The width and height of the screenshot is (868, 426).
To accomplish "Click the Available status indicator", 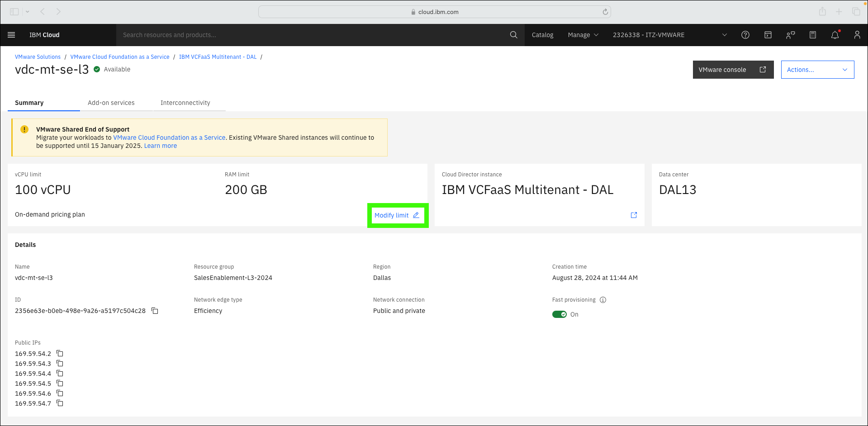I will point(112,69).
